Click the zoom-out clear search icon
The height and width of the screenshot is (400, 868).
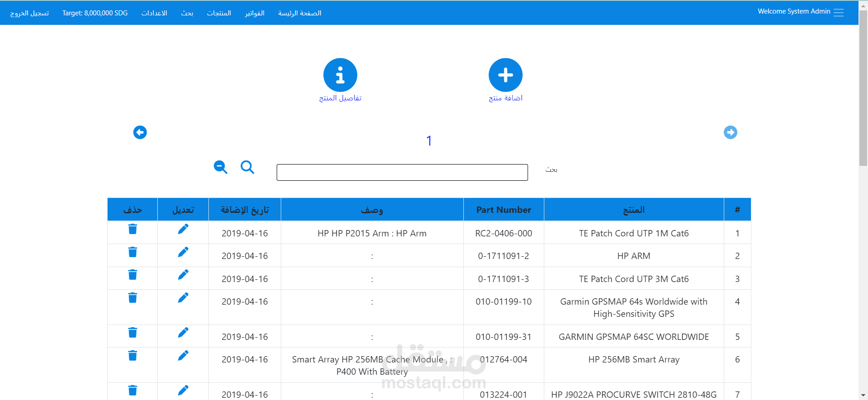click(x=221, y=167)
